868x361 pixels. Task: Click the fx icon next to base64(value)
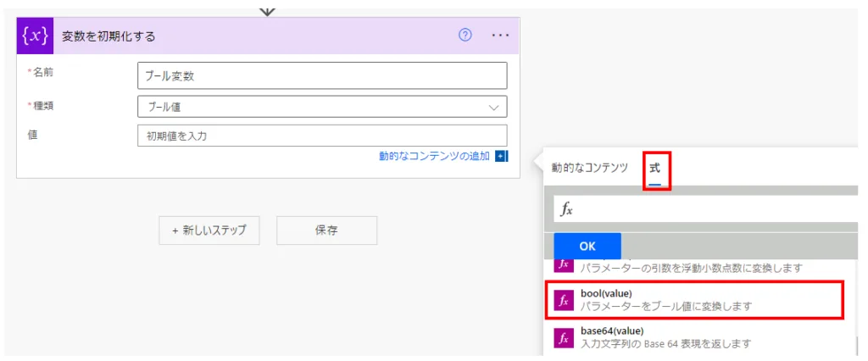[x=564, y=337]
